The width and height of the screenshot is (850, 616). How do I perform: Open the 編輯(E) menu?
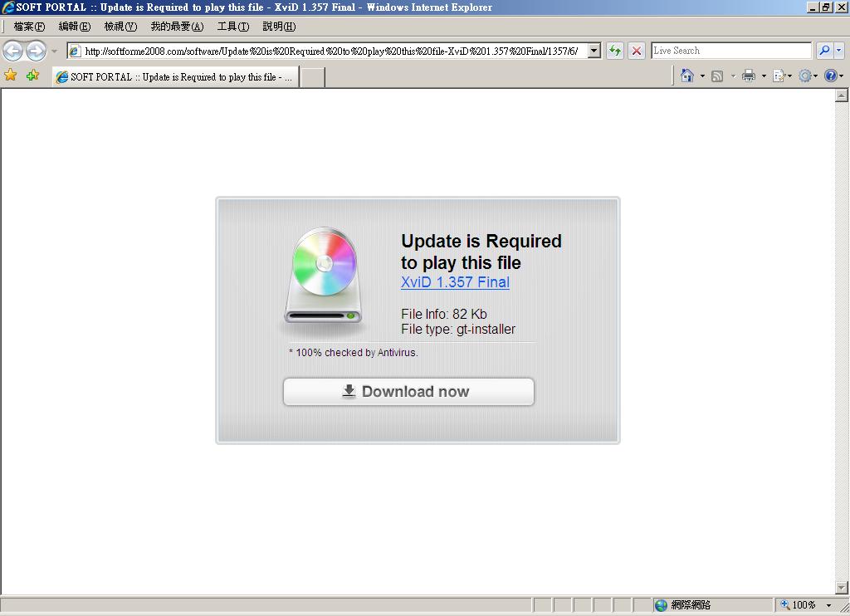[x=75, y=27]
